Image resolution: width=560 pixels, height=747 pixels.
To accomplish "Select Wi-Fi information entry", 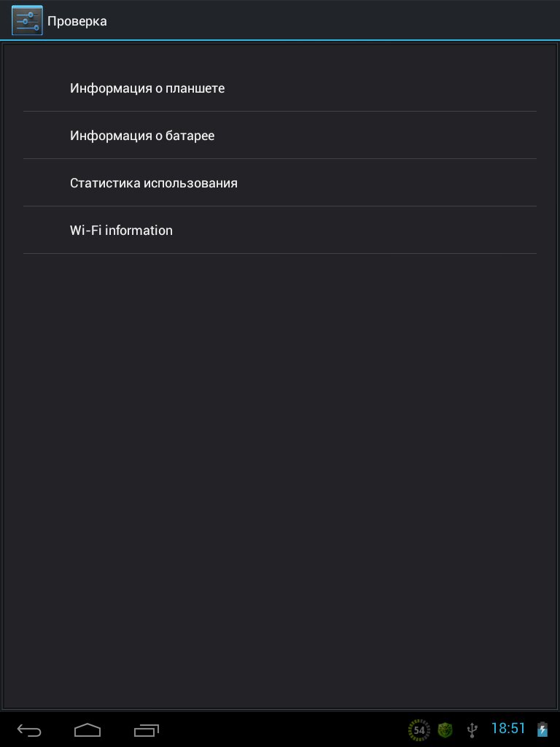I will [121, 231].
